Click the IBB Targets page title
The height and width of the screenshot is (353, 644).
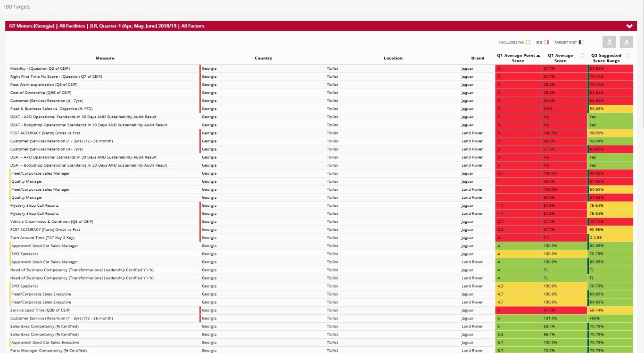point(17,7)
